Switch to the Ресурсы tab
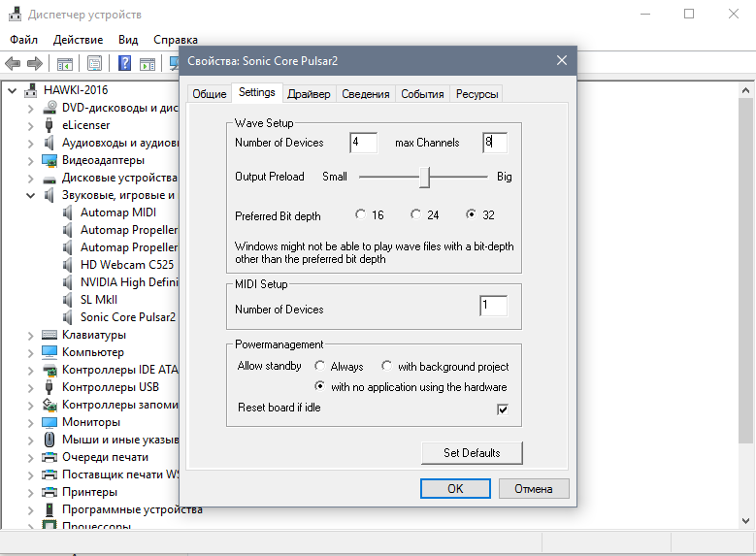Viewport: 756px width, 556px height. [477, 94]
